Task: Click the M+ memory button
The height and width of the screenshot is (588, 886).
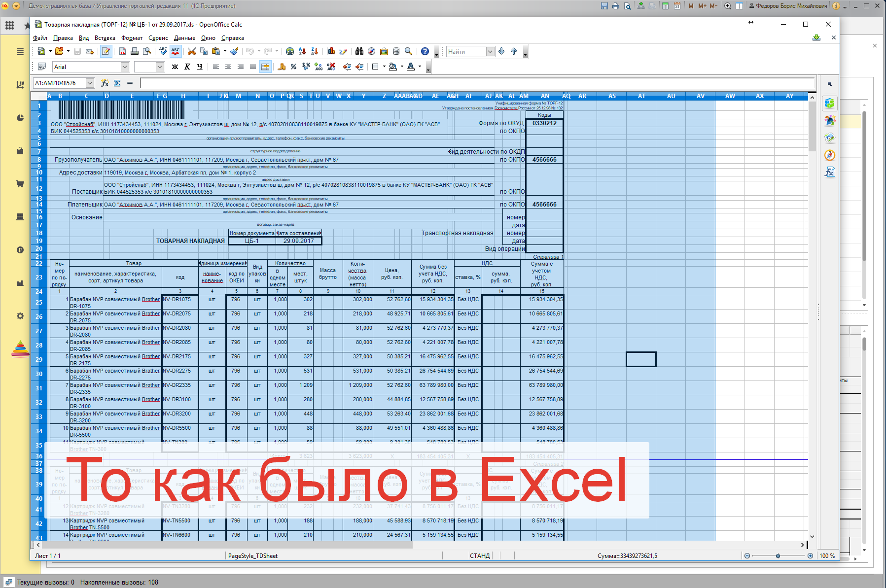Action: tap(702, 6)
